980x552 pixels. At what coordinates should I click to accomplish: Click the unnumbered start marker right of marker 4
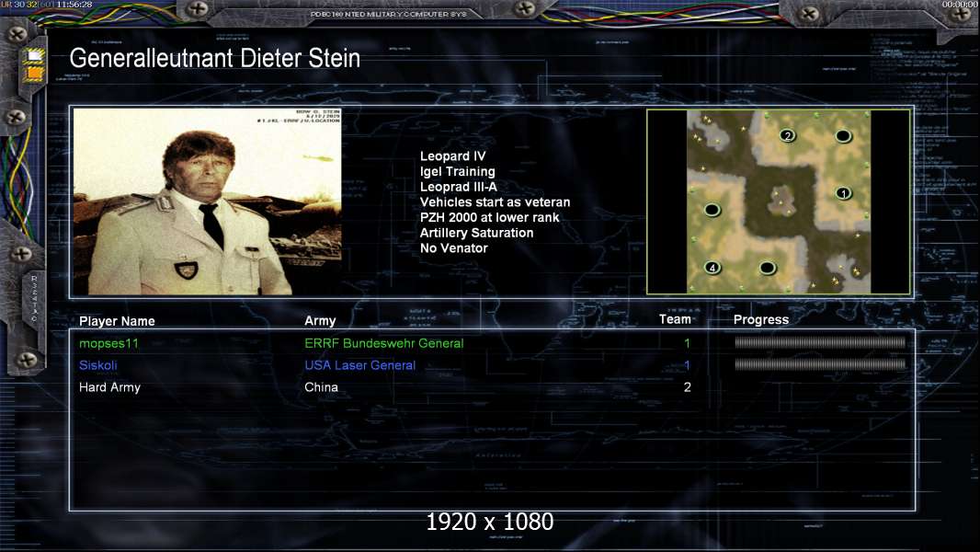coord(768,268)
